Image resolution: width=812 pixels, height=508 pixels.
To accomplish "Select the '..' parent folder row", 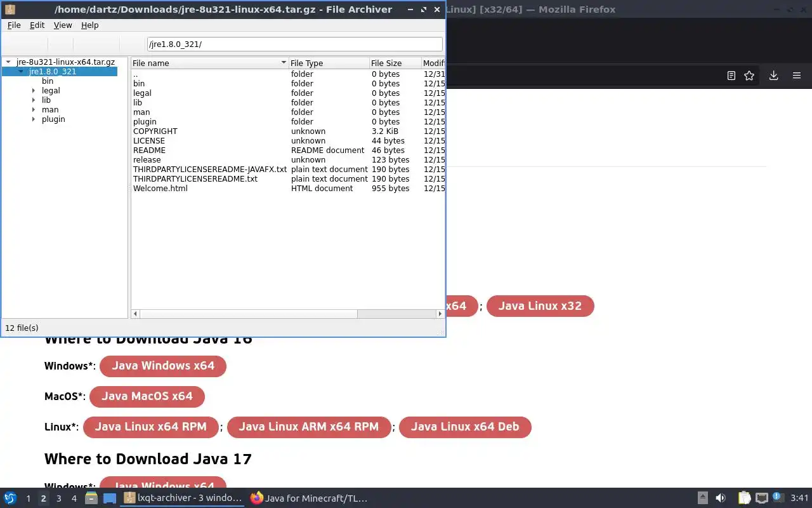I will tap(288, 74).
